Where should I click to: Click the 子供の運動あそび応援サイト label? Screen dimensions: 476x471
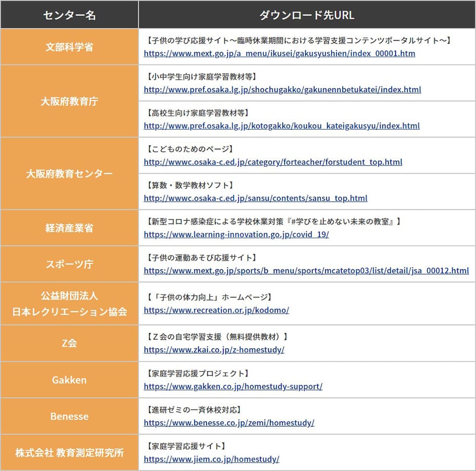point(202,257)
